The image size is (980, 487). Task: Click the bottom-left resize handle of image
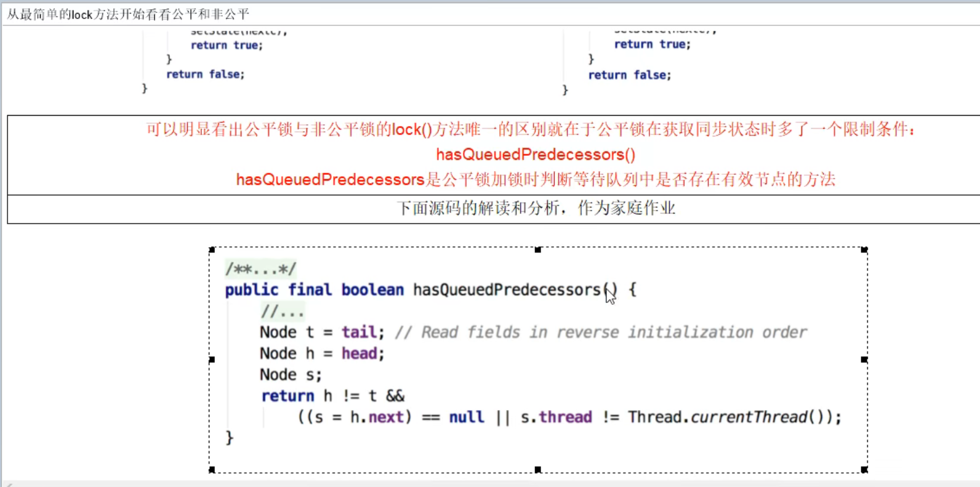tap(212, 470)
